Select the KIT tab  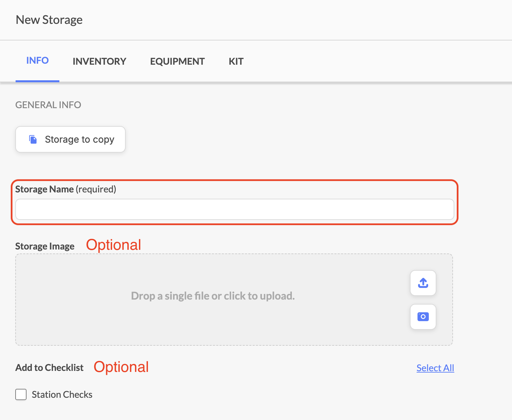tap(236, 61)
